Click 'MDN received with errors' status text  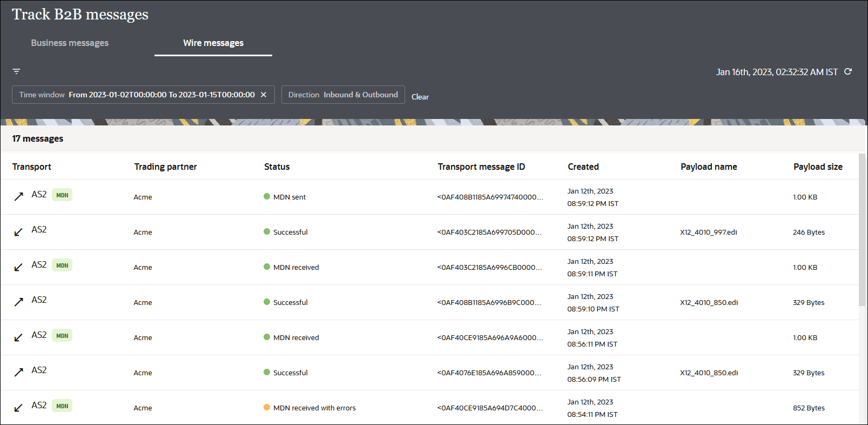pyautogui.click(x=314, y=408)
